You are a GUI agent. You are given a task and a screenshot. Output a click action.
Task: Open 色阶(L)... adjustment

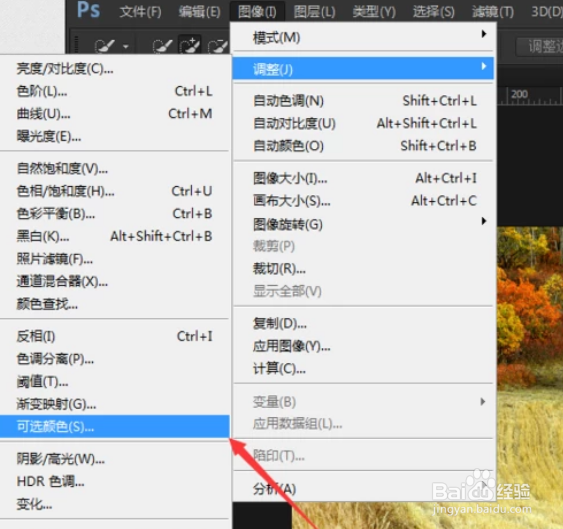click(114, 91)
